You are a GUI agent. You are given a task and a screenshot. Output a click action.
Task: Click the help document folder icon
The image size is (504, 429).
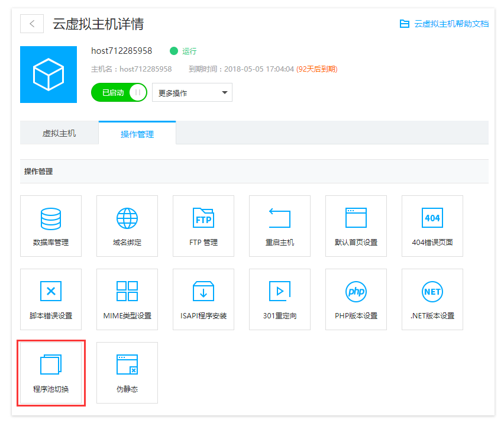point(405,24)
